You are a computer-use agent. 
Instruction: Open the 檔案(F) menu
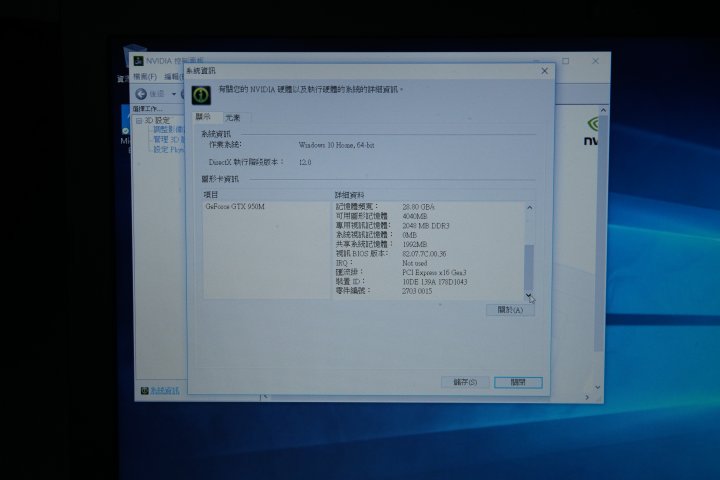pos(145,77)
